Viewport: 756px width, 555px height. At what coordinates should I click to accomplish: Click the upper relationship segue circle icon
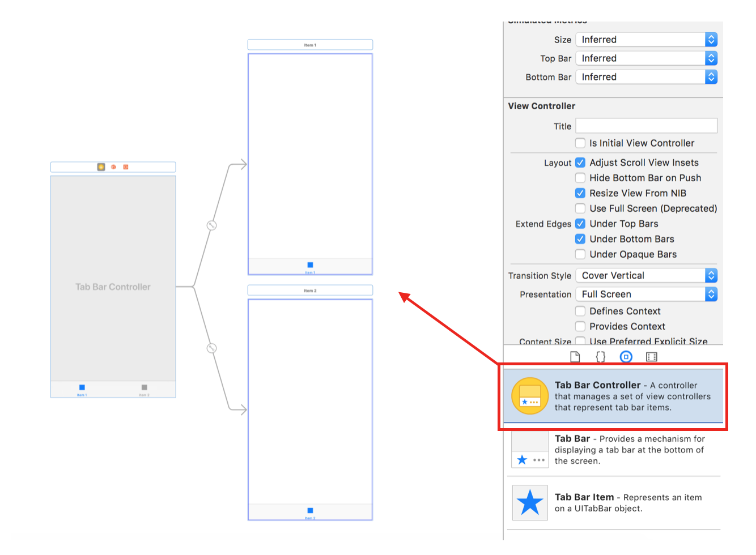click(211, 225)
